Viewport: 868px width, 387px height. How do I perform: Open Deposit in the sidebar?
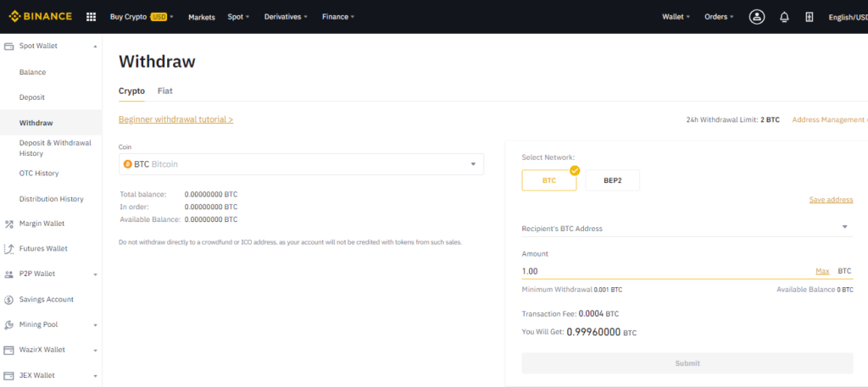[x=32, y=97]
